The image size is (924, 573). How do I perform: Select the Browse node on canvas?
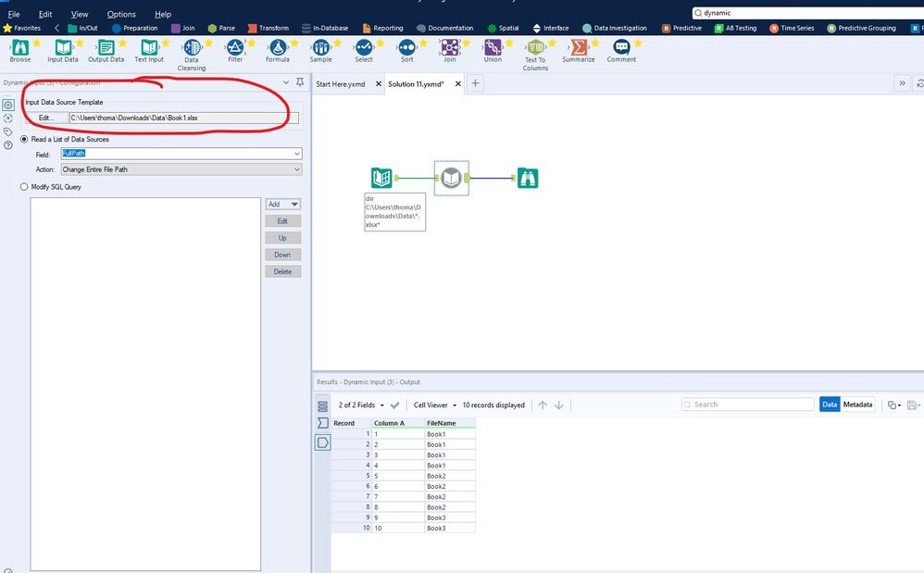click(x=528, y=177)
